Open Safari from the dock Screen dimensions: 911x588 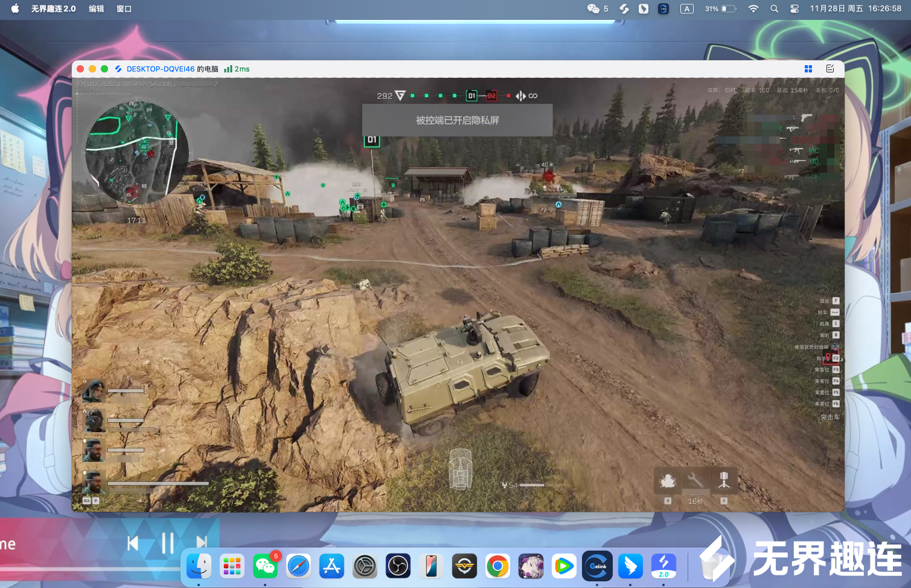tap(298, 566)
